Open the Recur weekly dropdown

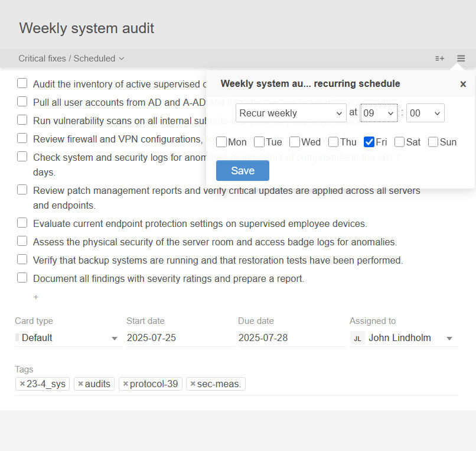(291, 113)
